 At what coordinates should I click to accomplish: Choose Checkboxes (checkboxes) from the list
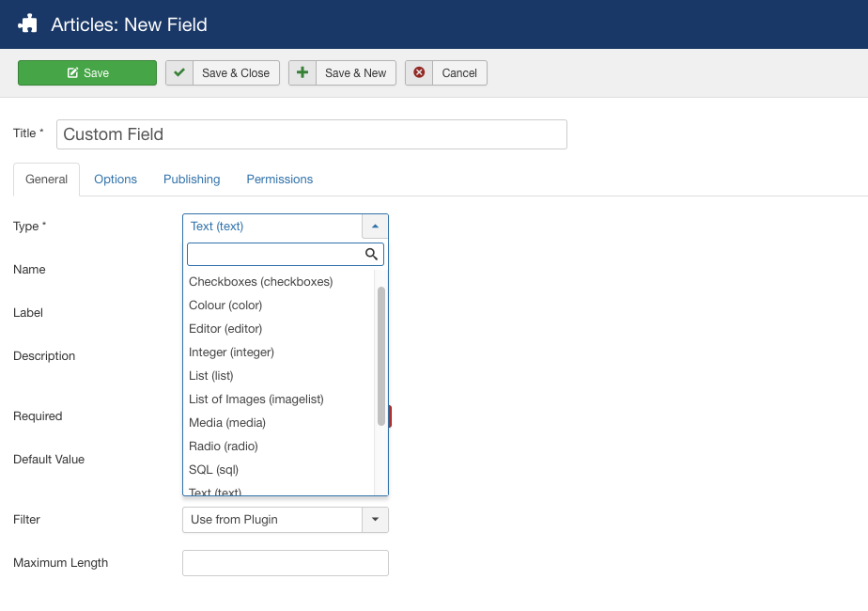(261, 282)
